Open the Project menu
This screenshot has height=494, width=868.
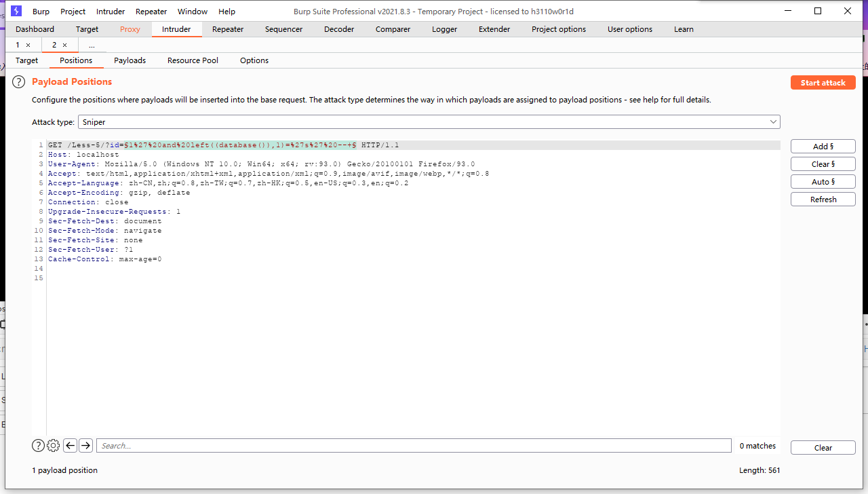click(73, 12)
